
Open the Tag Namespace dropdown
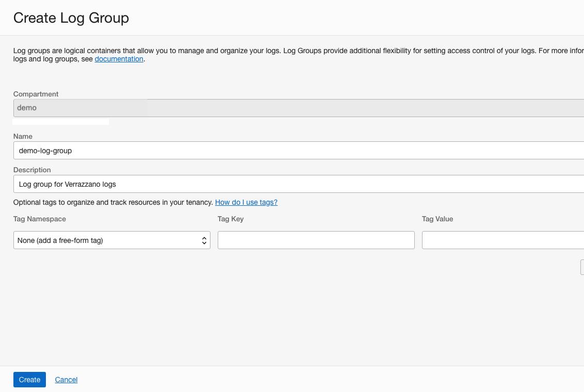(x=111, y=240)
